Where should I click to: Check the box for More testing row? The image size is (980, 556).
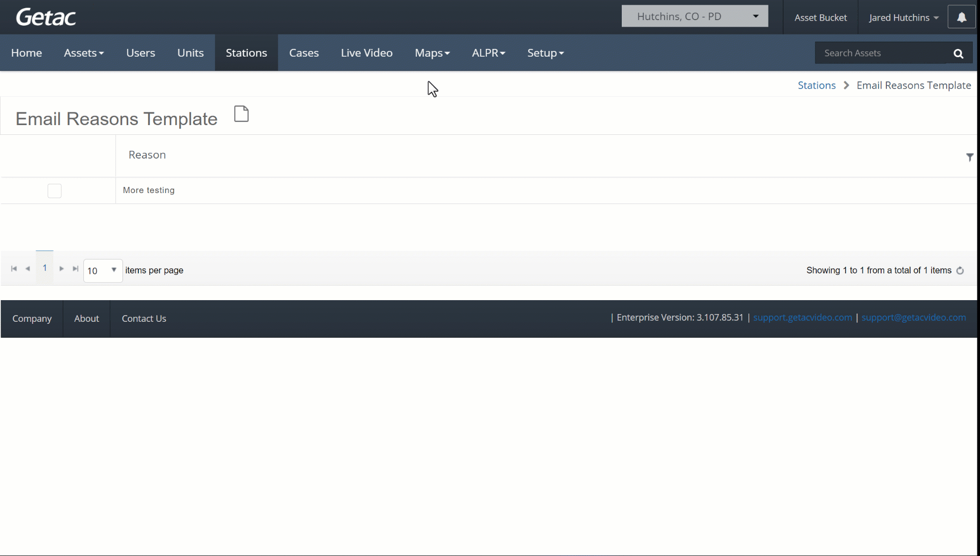pyautogui.click(x=55, y=191)
